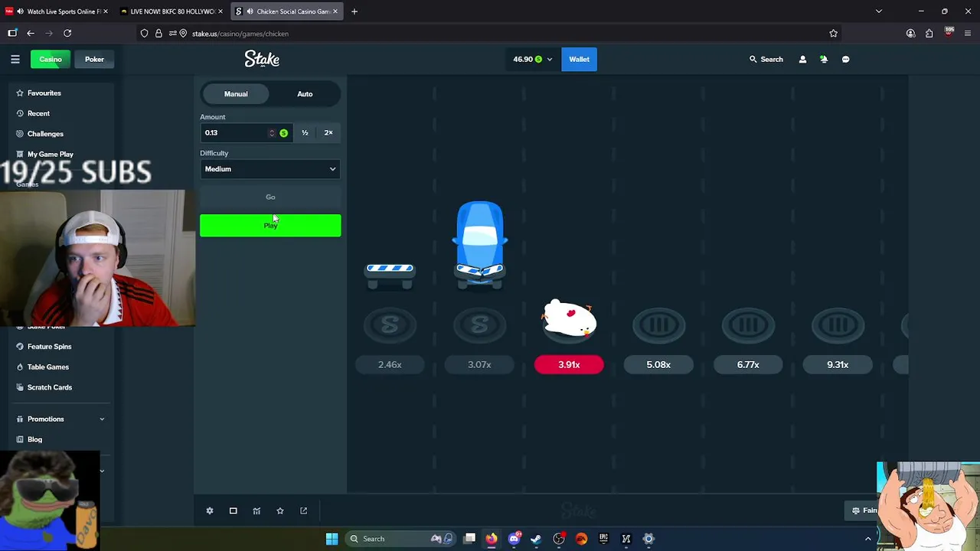This screenshot has height=551, width=980.
Task: Bookmark page with star icon
Action: 833,33
